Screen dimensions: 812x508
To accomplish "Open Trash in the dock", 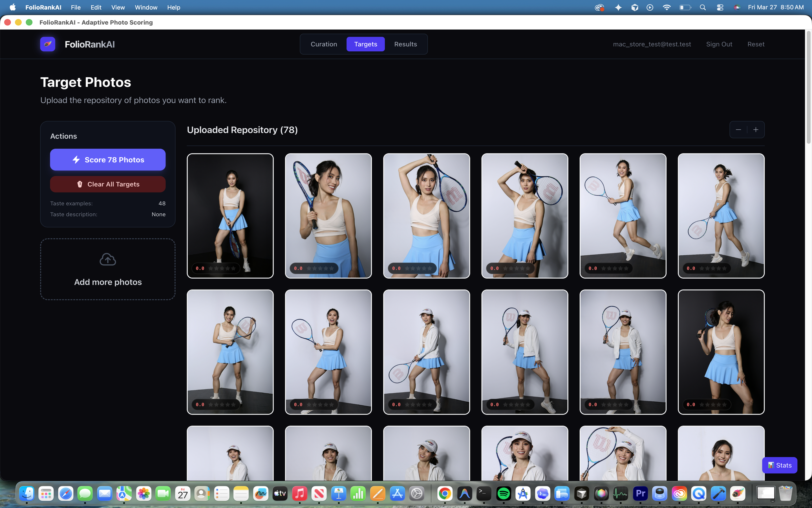I will coord(785,494).
